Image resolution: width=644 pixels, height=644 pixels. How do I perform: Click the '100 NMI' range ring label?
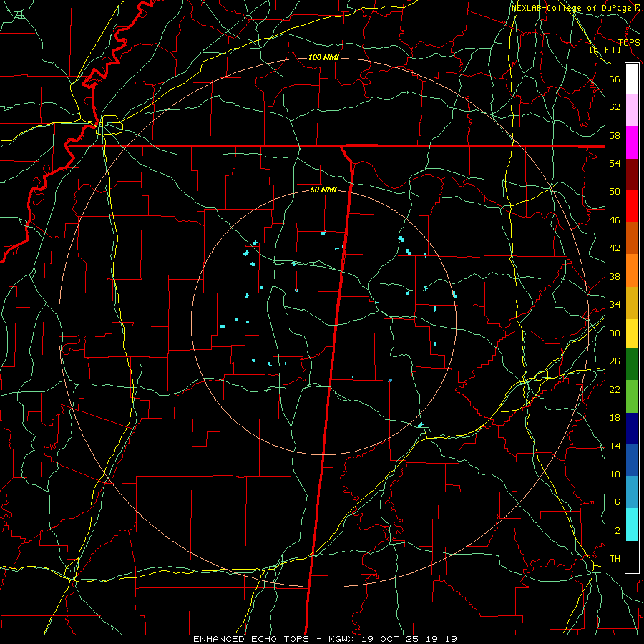click(x=323, y=57)
